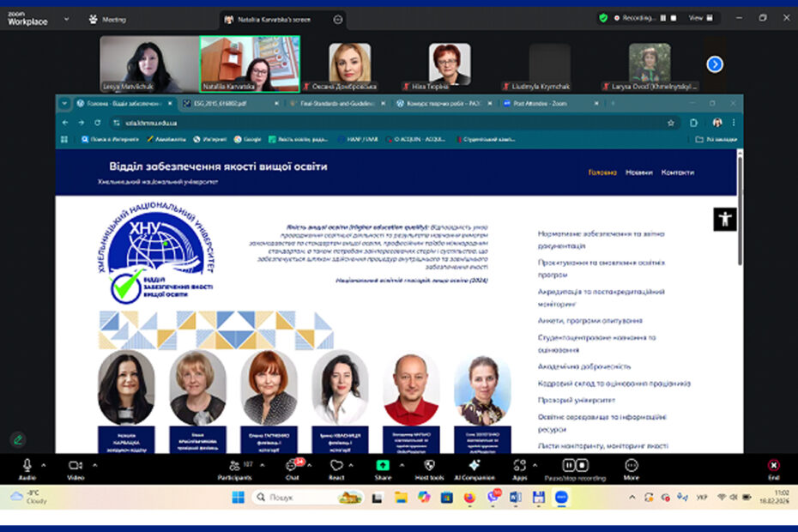Viewport: 798px width, 532px height.
Task: Open the Participants panel
Action: (233, 465)
